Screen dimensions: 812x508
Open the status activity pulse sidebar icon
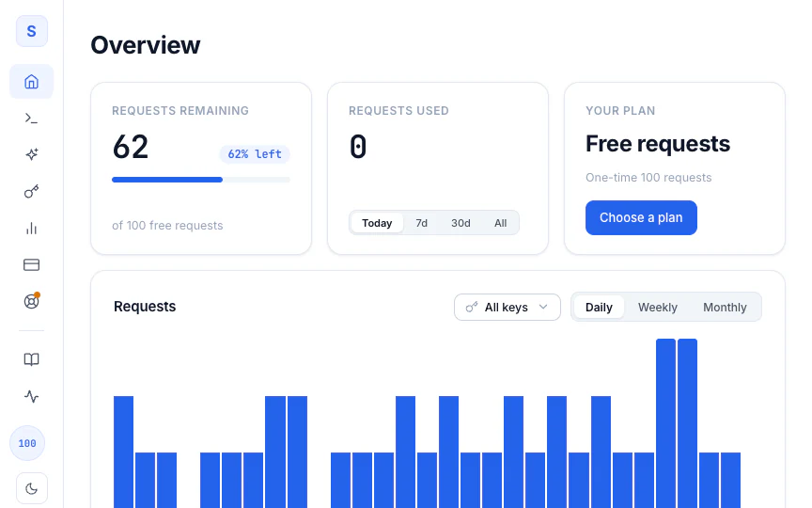click(32, 397)
